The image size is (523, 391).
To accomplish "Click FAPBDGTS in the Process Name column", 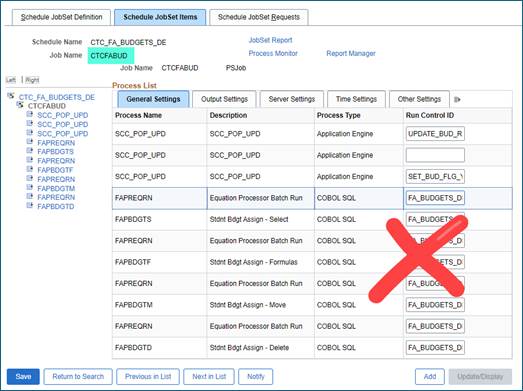I will click(x=133, y=220).
